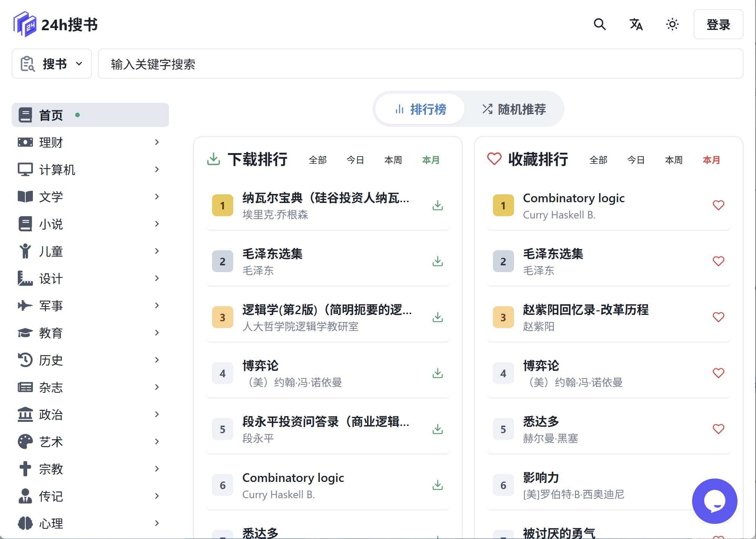The image size is (756, 539).
Task: Switch to the 随机推荐 tab
Action: [x=514, y=109]
